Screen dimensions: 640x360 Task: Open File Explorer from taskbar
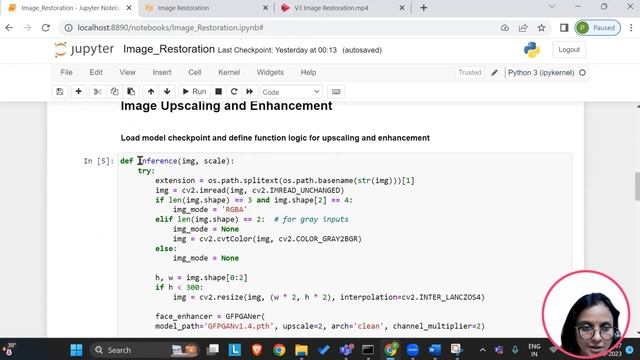[301, 350]
